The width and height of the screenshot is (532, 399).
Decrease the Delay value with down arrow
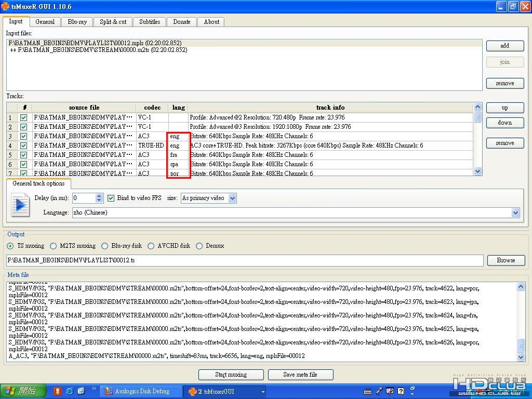point(99,200)
